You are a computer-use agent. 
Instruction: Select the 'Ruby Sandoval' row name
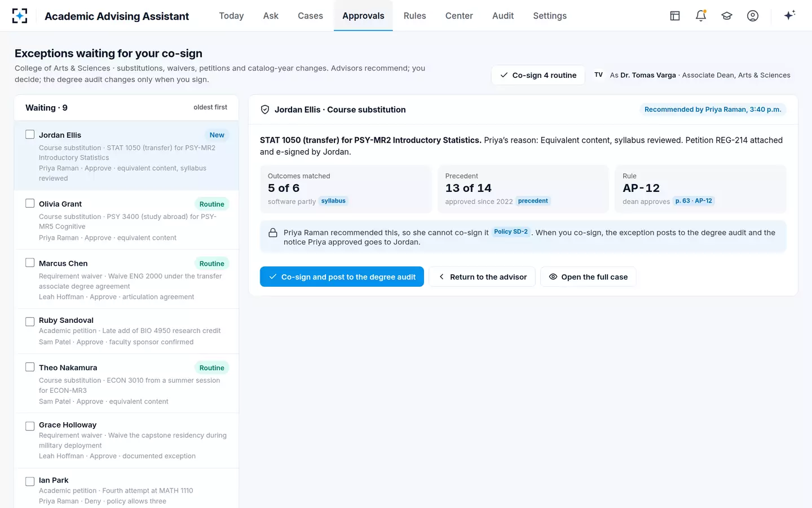pyautogui.click(x=66, y=320)
